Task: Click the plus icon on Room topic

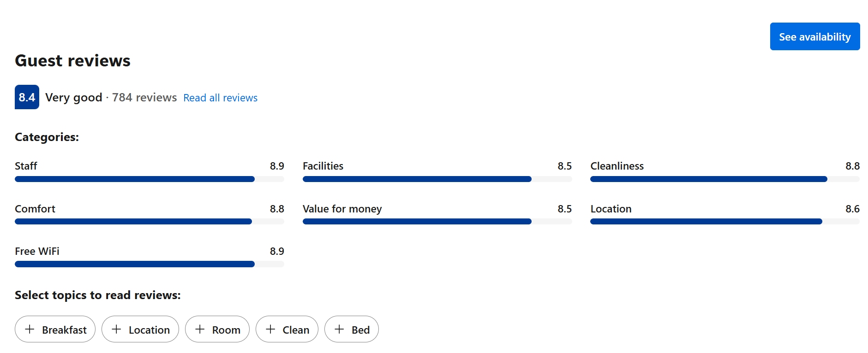Action: (x=200, y=329)
